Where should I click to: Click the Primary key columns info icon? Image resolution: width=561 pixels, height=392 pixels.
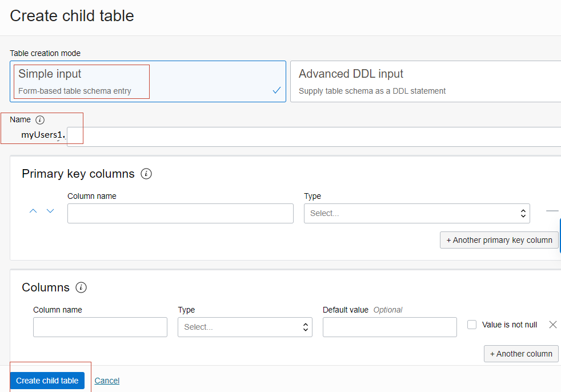tap(146, 174)
